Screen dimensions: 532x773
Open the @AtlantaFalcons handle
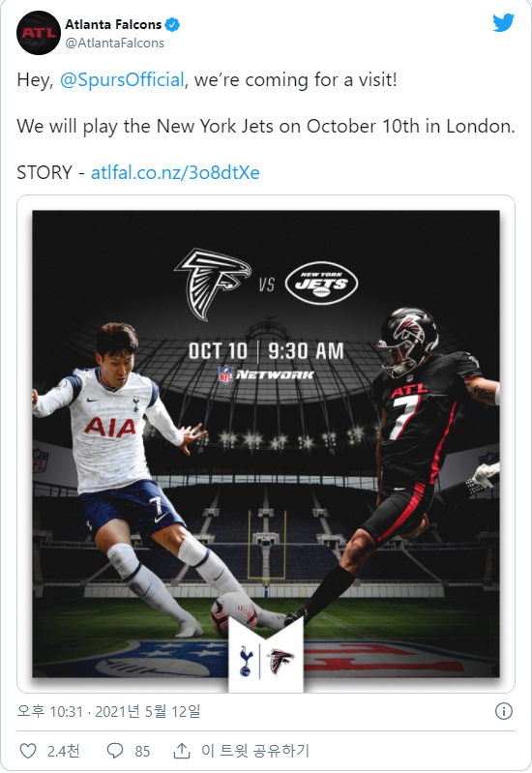[x=114, y=44]
